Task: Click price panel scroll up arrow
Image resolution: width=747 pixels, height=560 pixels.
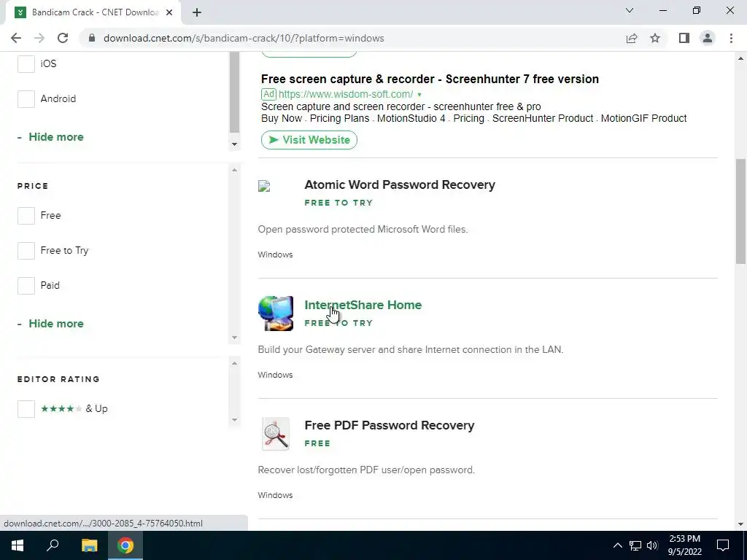Action: point(234,170)
